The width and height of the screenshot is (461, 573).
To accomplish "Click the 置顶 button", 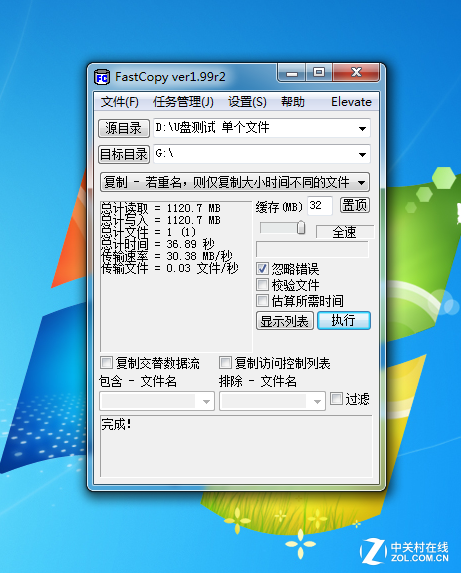I will 355,205.
